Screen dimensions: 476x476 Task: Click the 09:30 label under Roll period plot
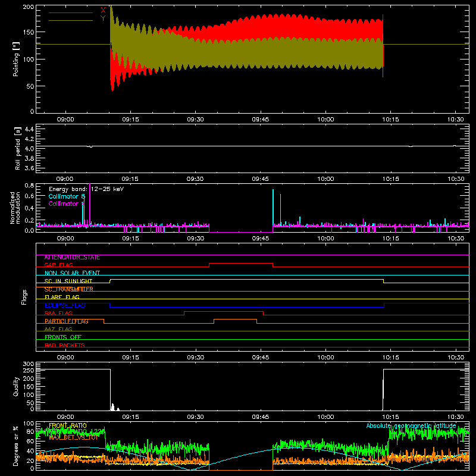pos(195,179)
